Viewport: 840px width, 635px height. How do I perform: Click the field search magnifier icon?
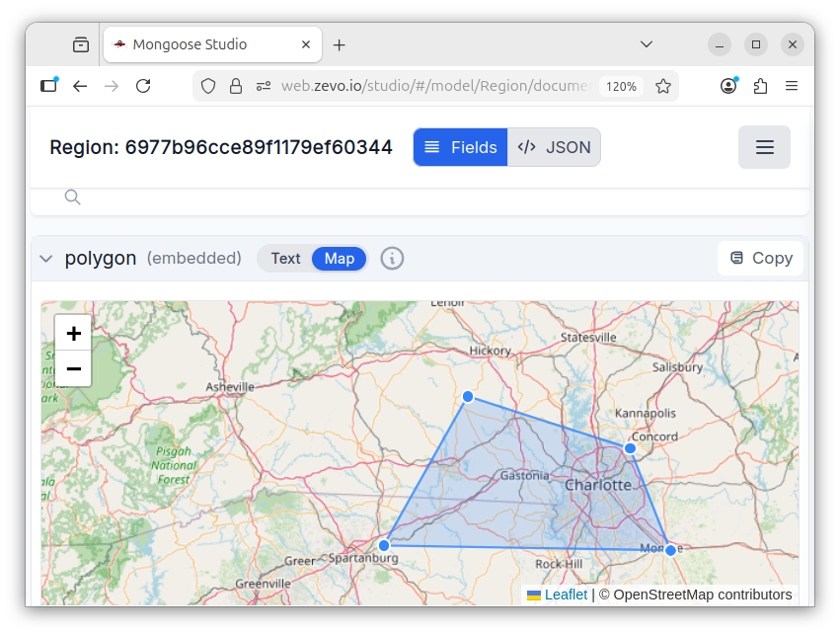[x=72, y=198]
